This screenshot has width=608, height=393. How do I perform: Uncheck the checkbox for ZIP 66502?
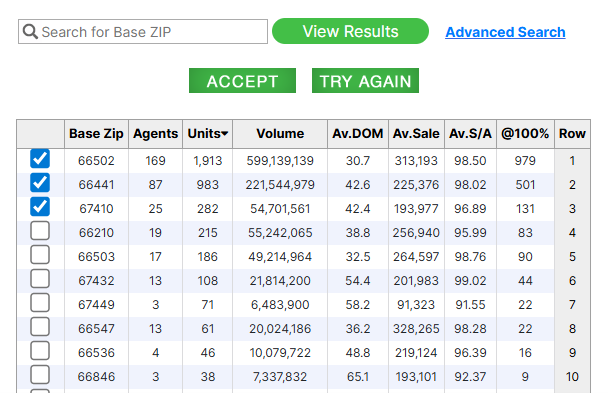[x=40, y=159]
